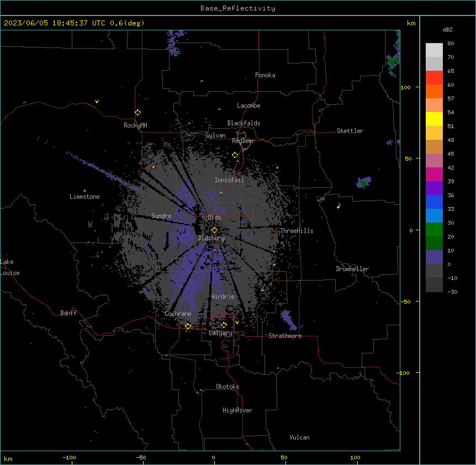Click the -30 value in the dBZ legend
This screenshot has height=465, width=476.
(x=452, y=292)
